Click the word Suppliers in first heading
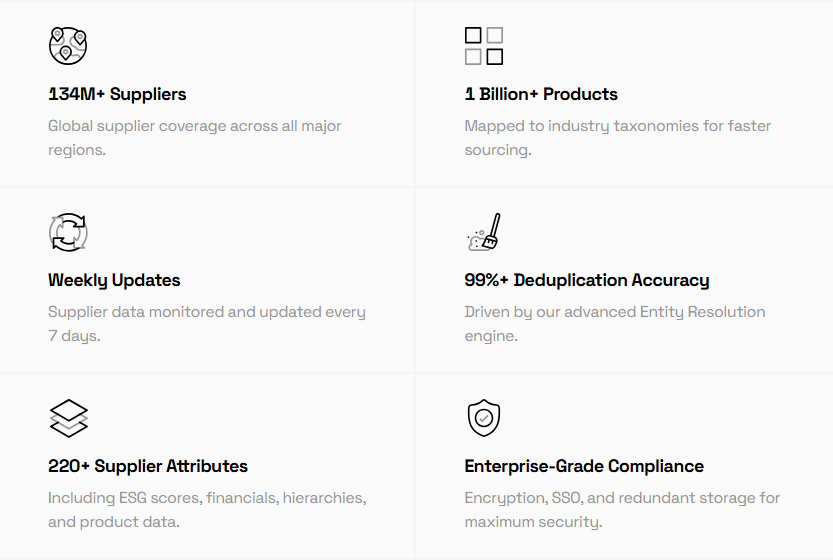The width and height of the screenshot is (833, 560). click(x=148, y=94)
